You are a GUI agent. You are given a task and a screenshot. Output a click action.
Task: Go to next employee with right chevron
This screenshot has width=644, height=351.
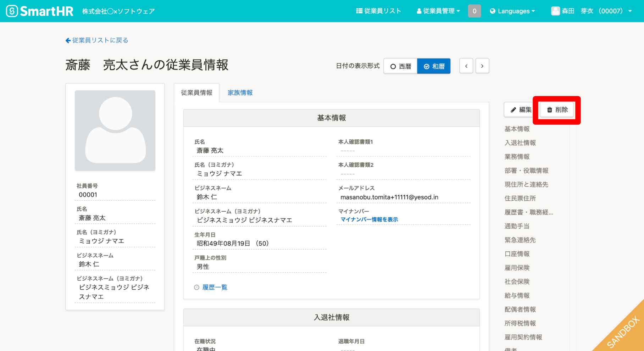[482, 66]
